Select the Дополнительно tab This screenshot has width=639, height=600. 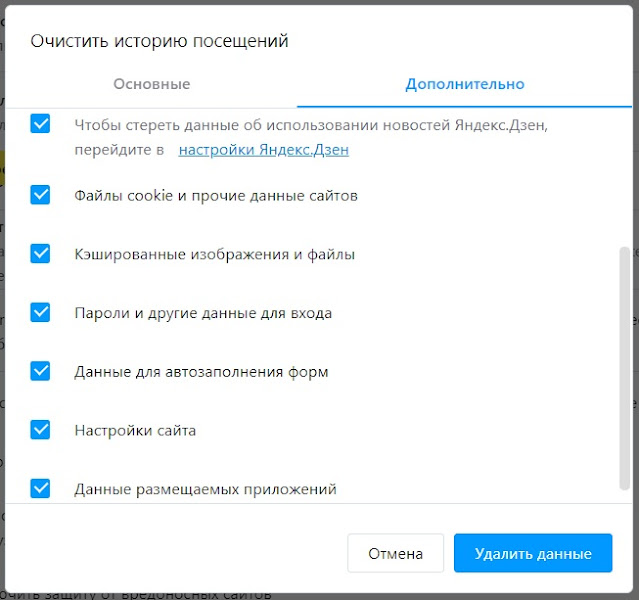click(x=465, y=84)
